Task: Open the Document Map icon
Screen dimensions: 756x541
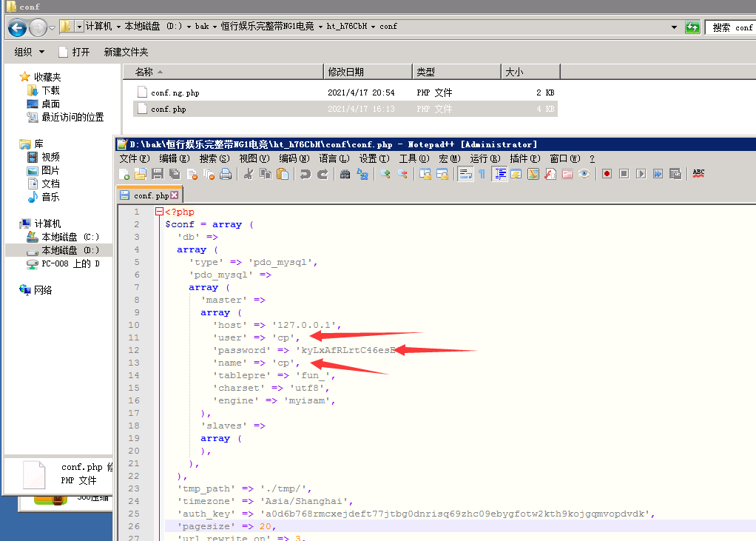Action: 533,174
